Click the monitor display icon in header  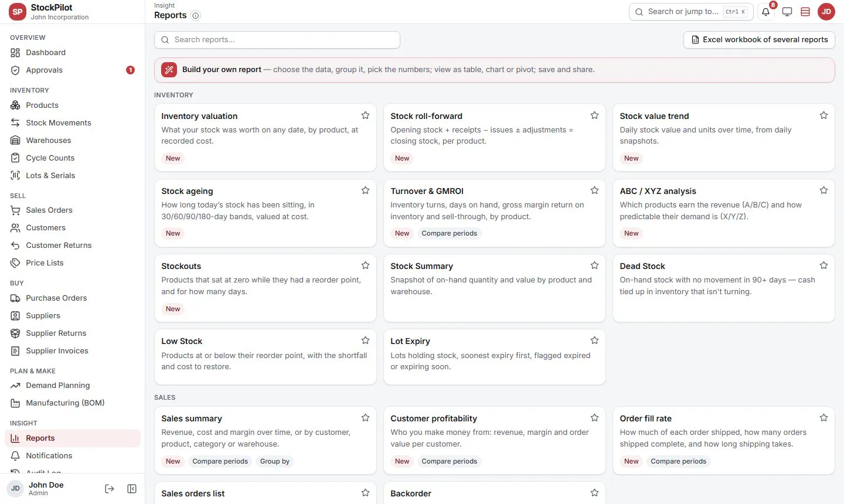click(787, 12)
